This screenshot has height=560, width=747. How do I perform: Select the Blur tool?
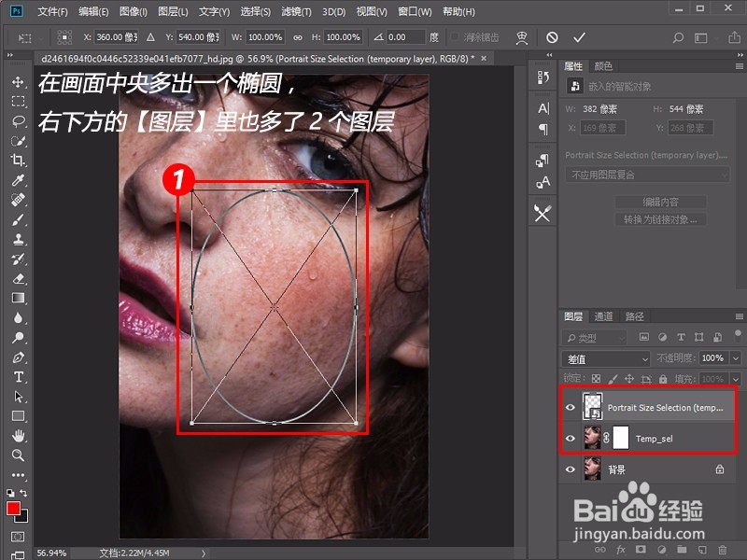pos(18,317)
